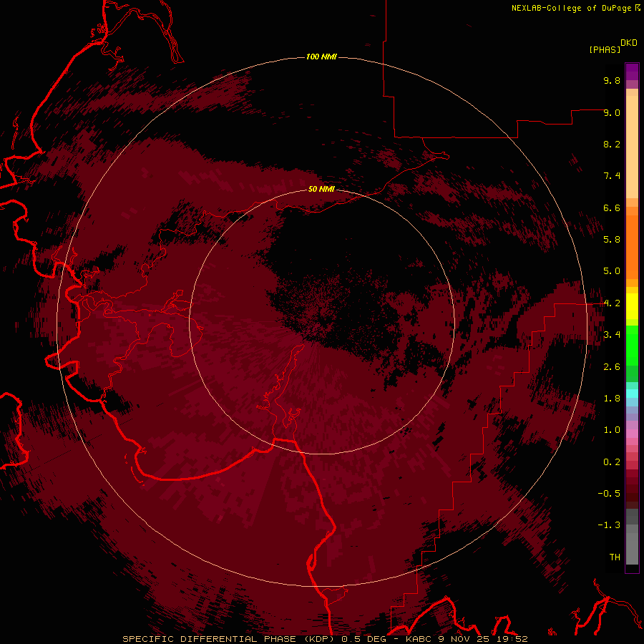Click the 5.0 value on the color scale
The height and width of the screenshot is (644, 644).
tap(612, 271)
